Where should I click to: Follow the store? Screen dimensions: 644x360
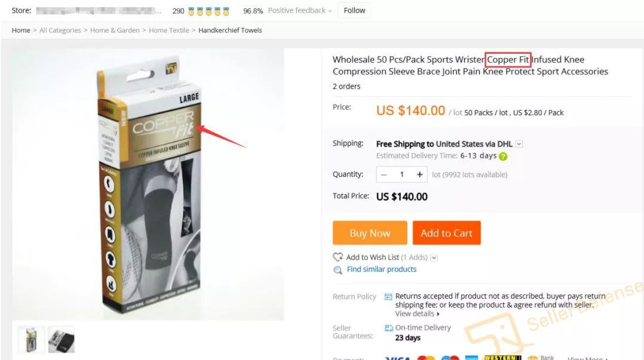tap(354, 11)
